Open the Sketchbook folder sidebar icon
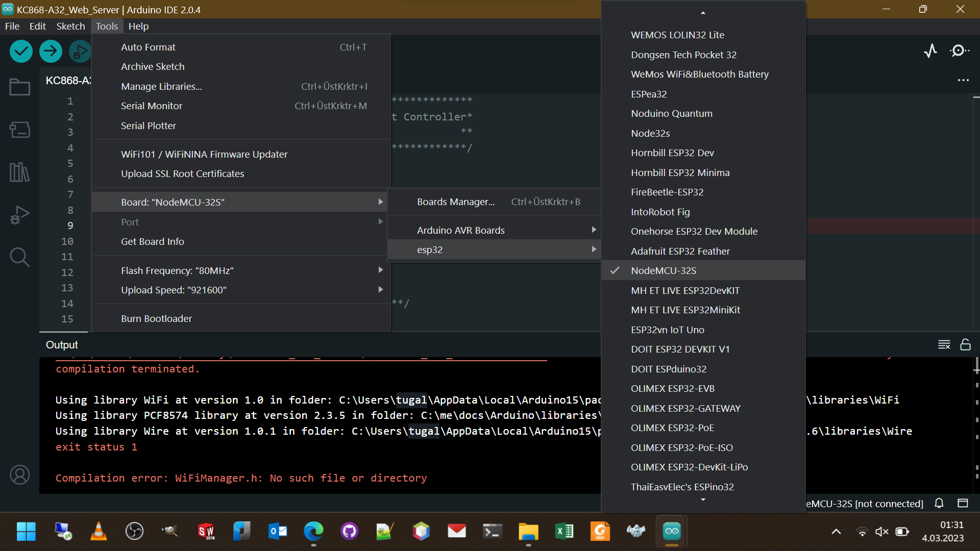The image size is (980, 551). coord(19,87)
